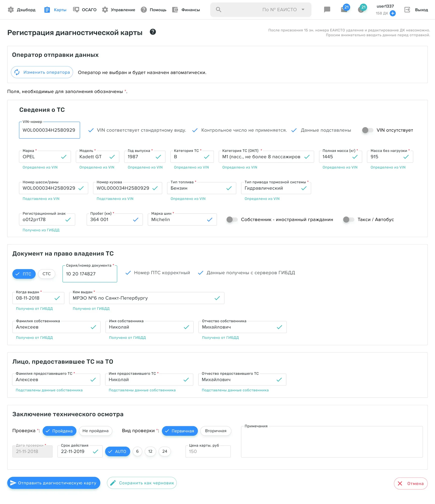
Task: Toggle the VIN отсутствует switch
Action: tap(367, 130)
